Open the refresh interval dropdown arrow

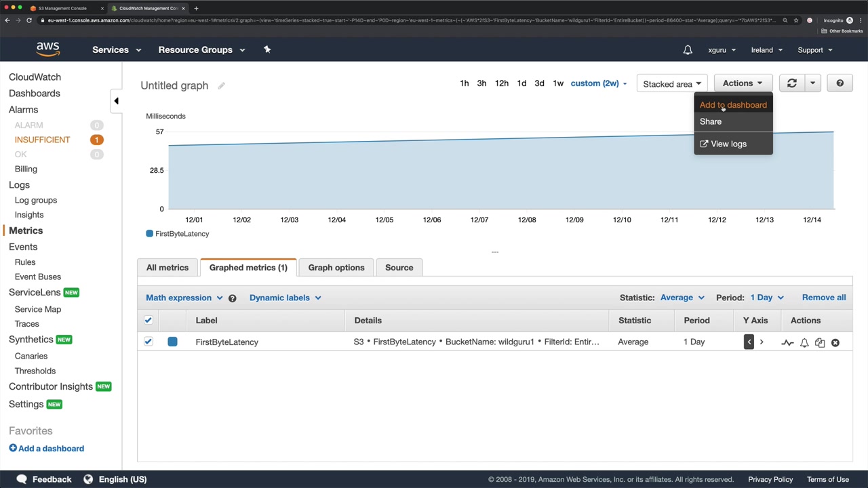[812, 83]
